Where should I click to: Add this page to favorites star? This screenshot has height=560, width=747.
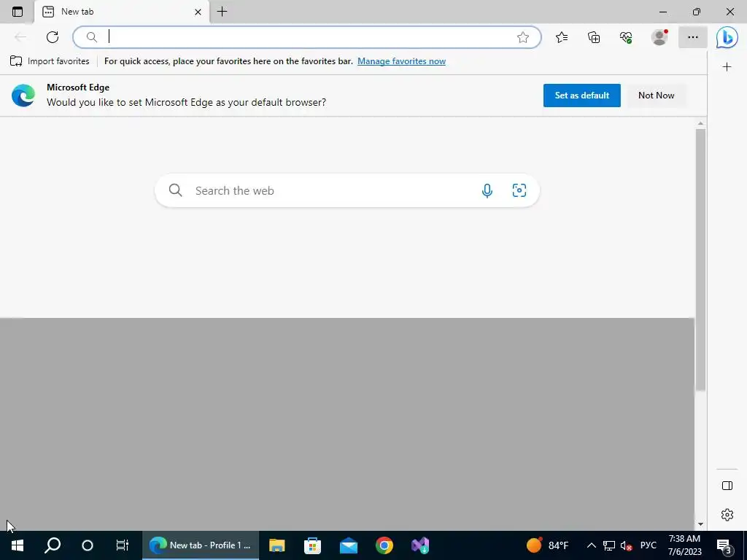(523, 37)
